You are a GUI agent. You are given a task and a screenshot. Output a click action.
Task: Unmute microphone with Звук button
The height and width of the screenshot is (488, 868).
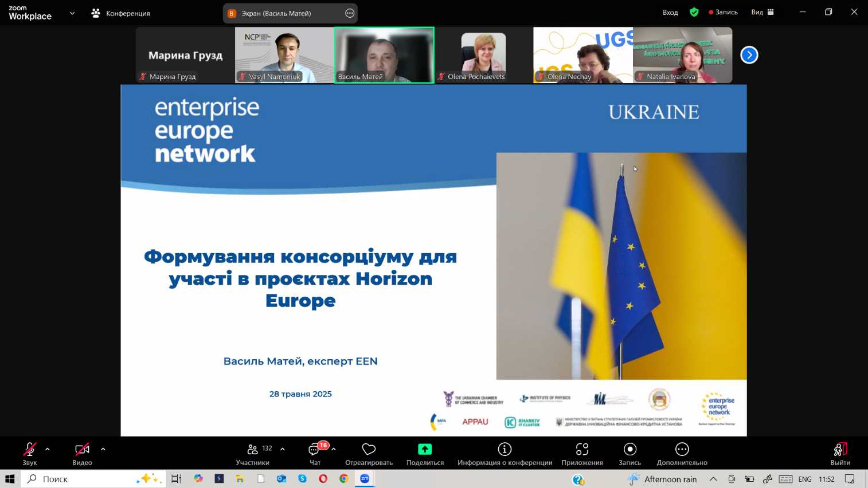[x=30, y=454]
